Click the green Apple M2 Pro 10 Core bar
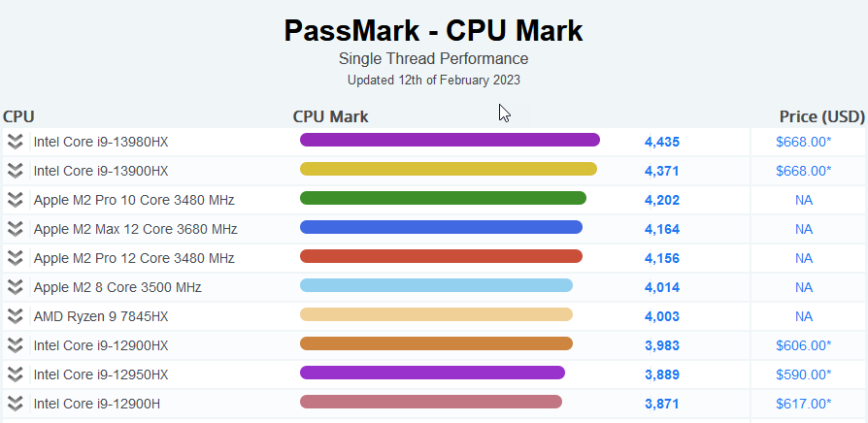This screenshot has width=868, height=423. (x=443, y=199)
